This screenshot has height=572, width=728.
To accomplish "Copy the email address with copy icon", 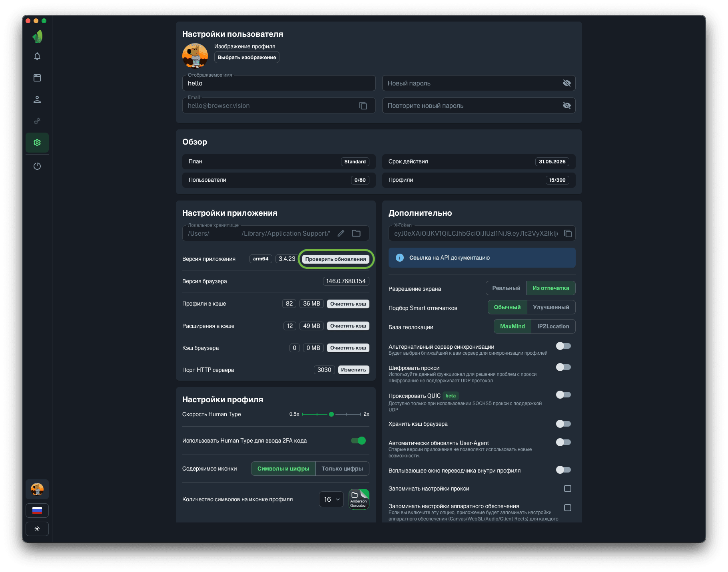I will (363, 106).
